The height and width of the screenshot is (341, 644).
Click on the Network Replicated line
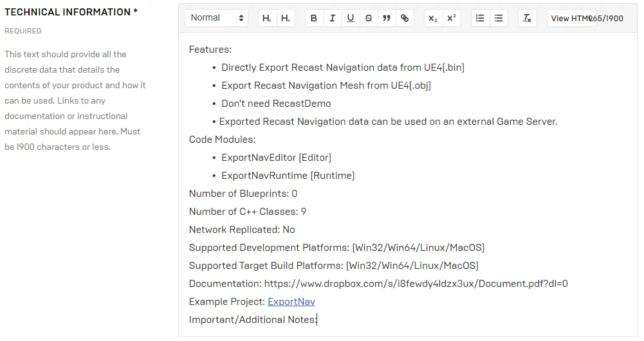coord(241,230)
